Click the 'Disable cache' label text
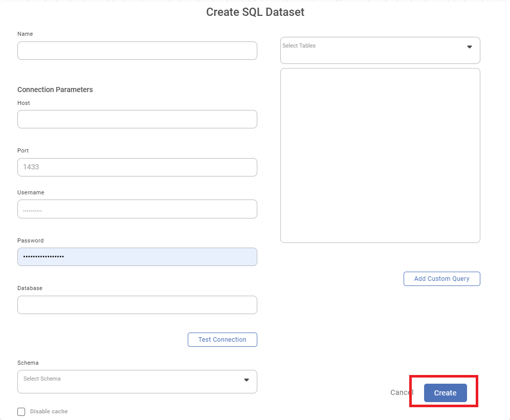510x420 pixels. [x=49, y=411]
